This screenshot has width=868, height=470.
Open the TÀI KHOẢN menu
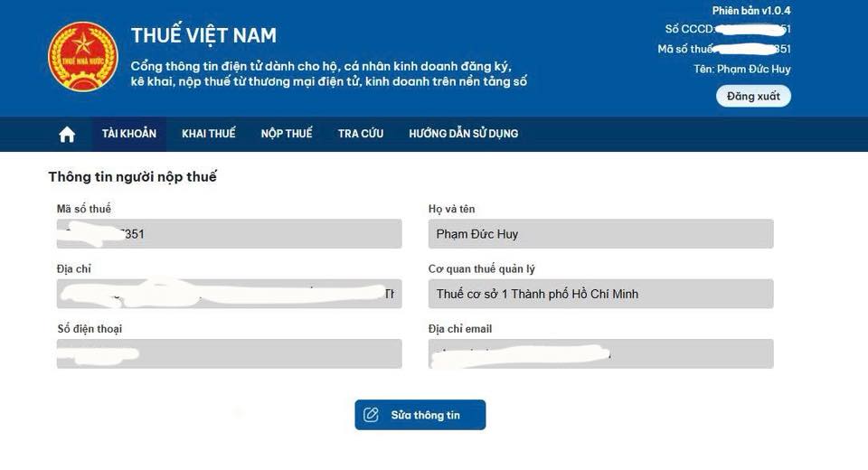coord(129,134)
